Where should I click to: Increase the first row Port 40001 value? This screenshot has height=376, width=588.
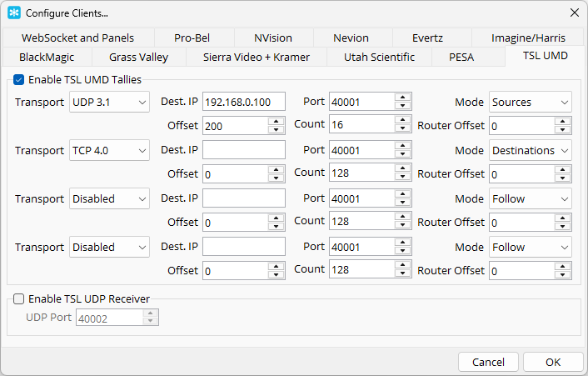click(x=403, y=98)
